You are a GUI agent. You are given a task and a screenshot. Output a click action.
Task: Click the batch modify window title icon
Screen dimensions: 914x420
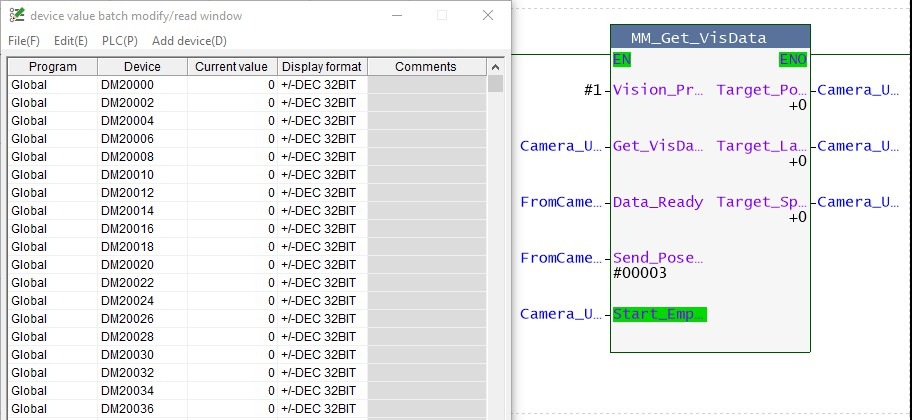[17, 16]
